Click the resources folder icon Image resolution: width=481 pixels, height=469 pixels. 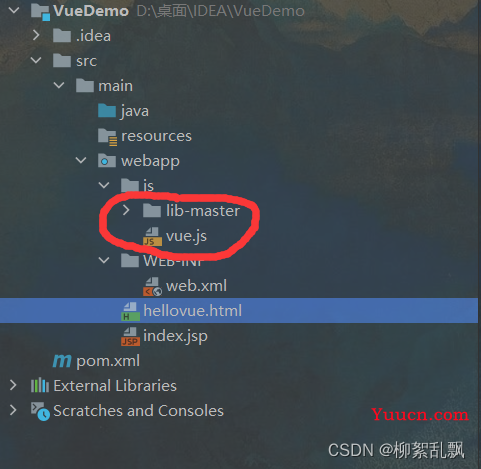click(107, 137)
